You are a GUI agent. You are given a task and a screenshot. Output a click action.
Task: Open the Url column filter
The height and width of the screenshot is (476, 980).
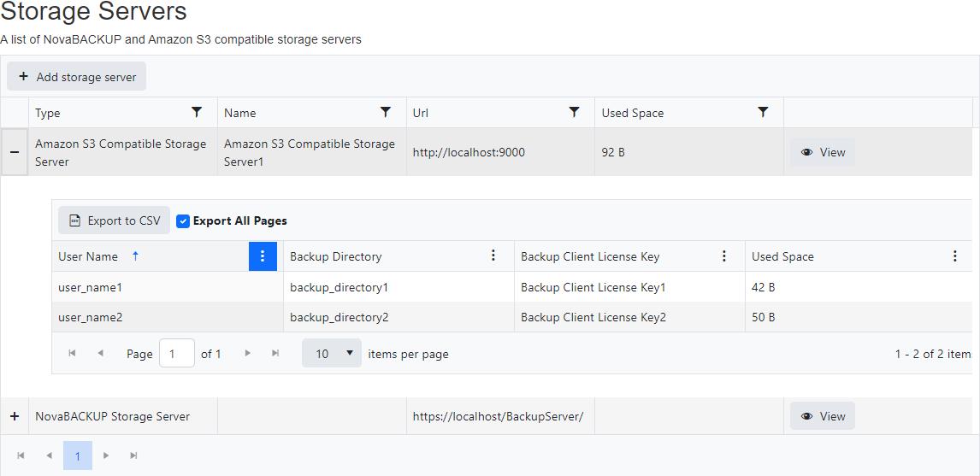[575, 113]
